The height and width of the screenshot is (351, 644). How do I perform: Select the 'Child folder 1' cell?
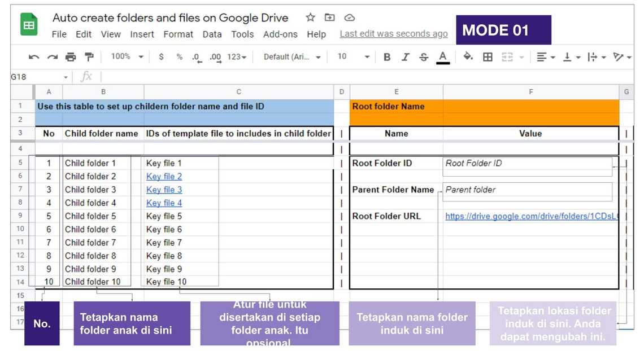[x=103, y=163]
